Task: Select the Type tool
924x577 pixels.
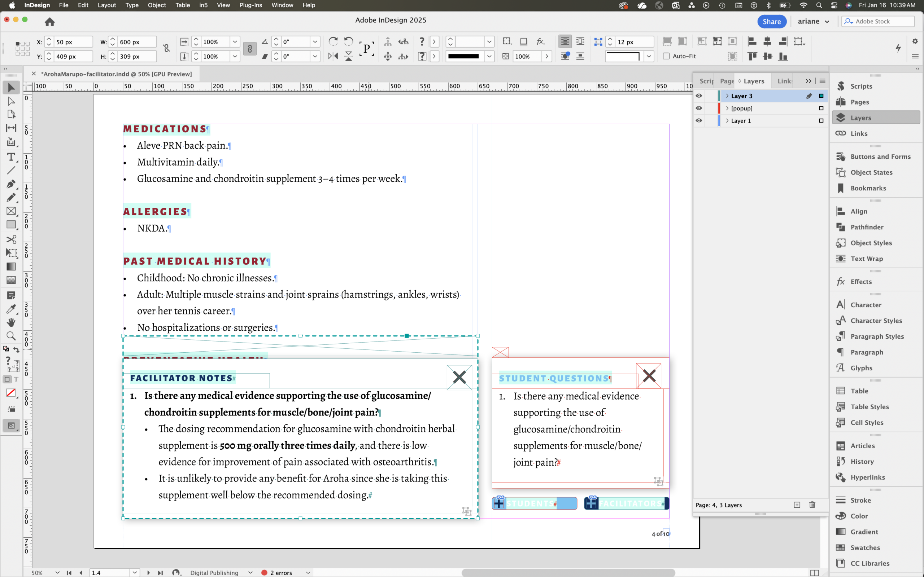Action: 11,157
